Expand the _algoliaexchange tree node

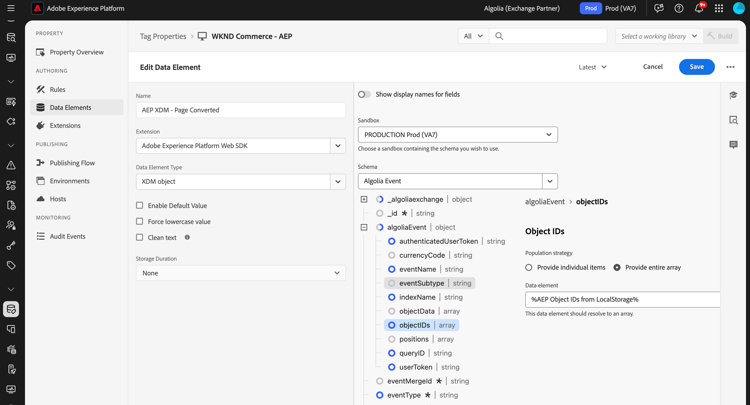point(364,199)
